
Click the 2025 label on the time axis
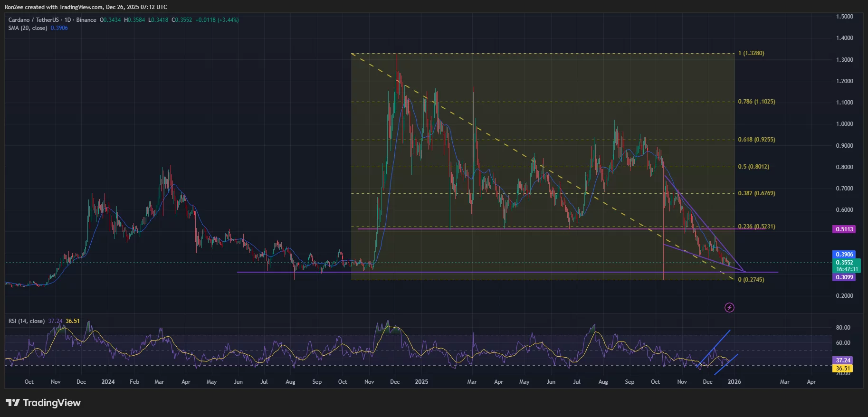click(421, 382)
